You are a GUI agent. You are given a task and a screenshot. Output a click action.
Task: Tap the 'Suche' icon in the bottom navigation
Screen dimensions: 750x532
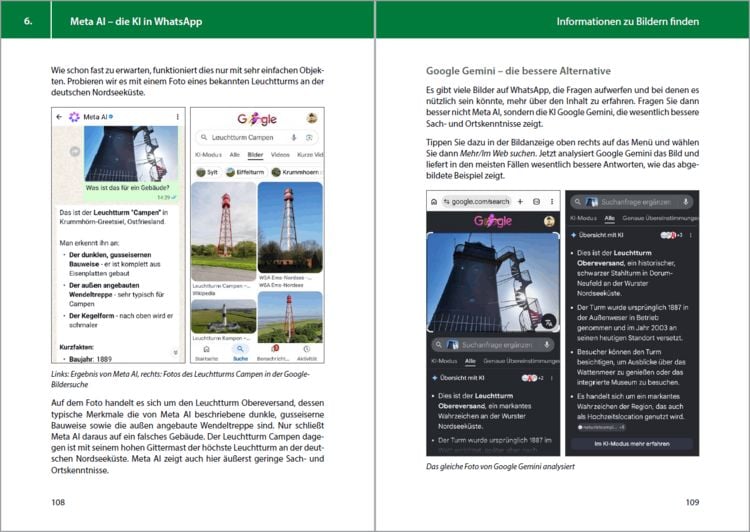240,353
